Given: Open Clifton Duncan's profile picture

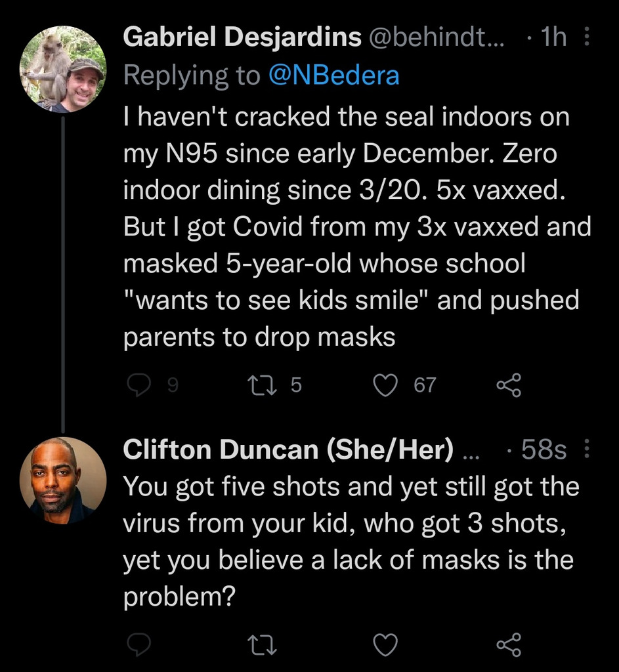Looking at the screenshot, I should tap(62, 481).
